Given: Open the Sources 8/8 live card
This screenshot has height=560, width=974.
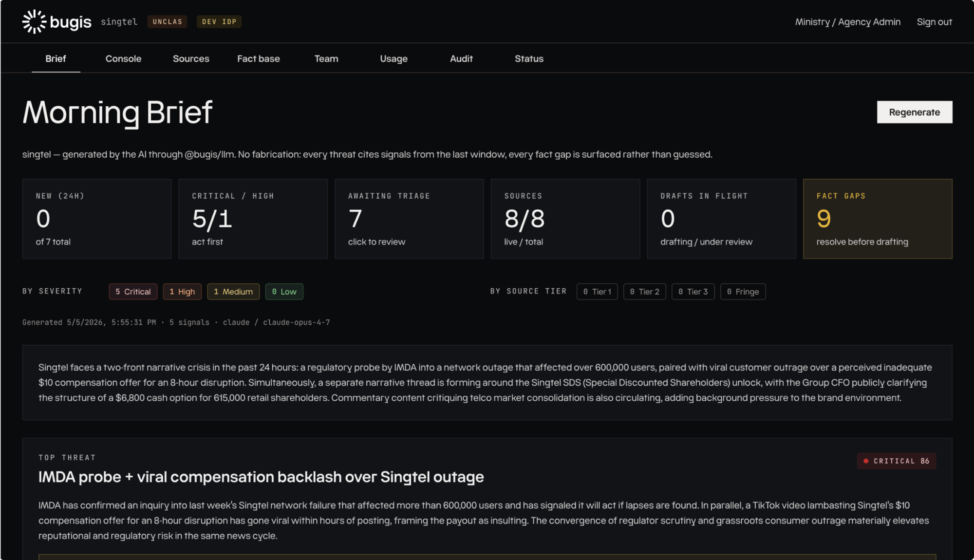Looking at the screenshot, I should [x=565, y=219].
